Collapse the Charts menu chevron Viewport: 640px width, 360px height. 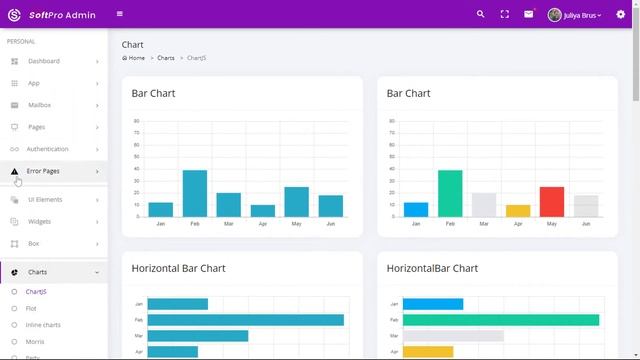point(97,272)
